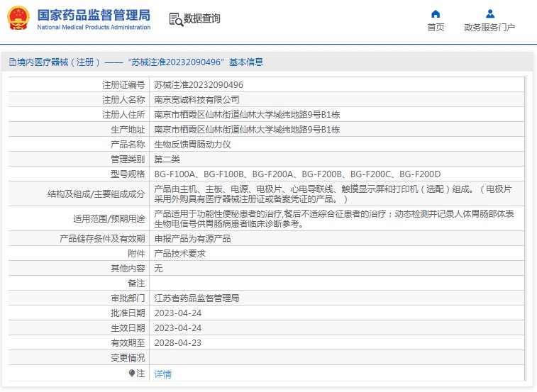Click the document icon beside 境内医疗器械
The width and height of the screenshot is (537, 392).
(13, 62)
